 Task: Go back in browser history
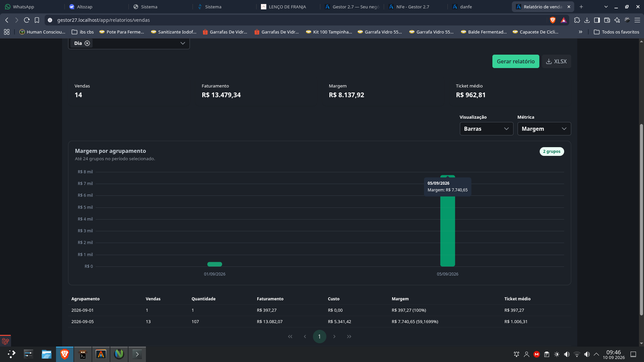[7, 20]
